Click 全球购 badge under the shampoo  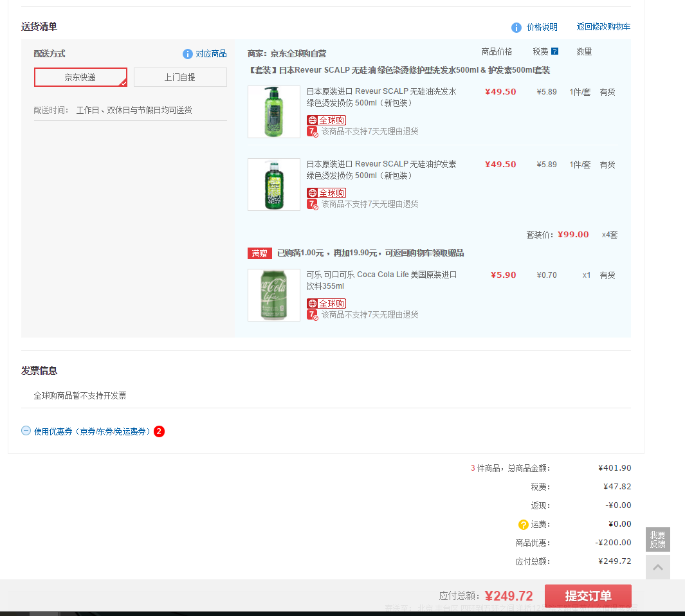pyautogui.click(x=326, y=120)
